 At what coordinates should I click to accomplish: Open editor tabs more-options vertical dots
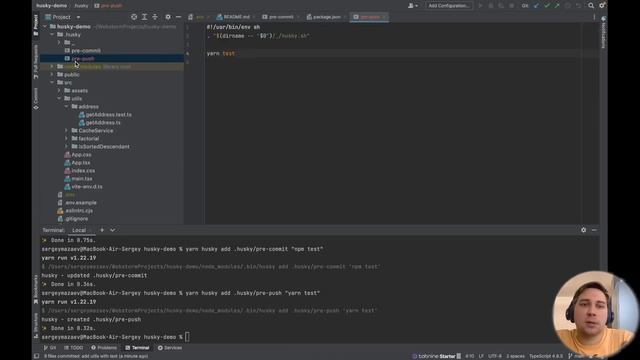tap(594, 17)
